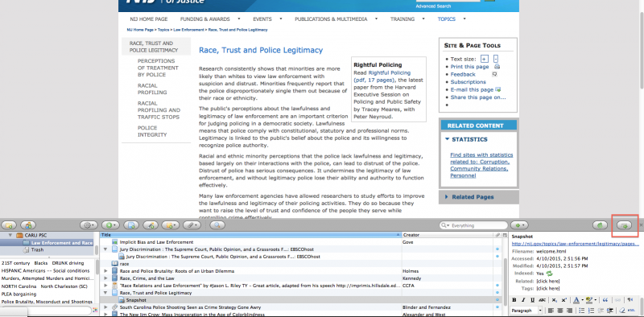Toggle Zotero tab mode button
The height and width of the screenshot is (317, 644).
(x=625, y=225)
